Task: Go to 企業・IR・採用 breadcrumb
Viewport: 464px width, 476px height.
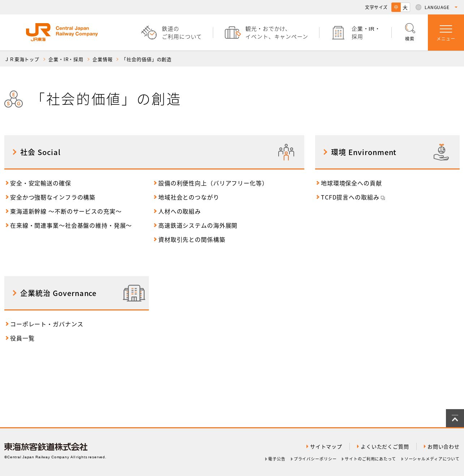Action: point(66,59)
